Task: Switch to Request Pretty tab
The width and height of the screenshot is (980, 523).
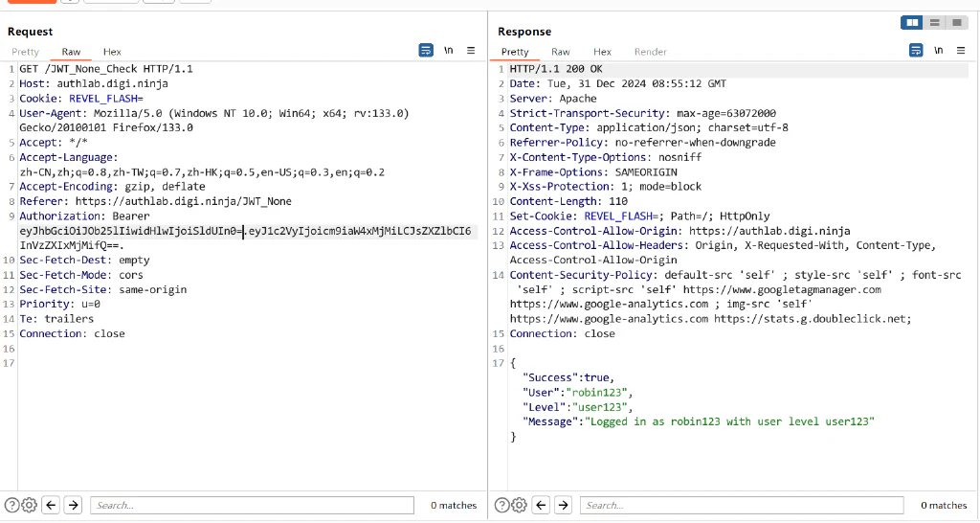Action: (25, 52)
